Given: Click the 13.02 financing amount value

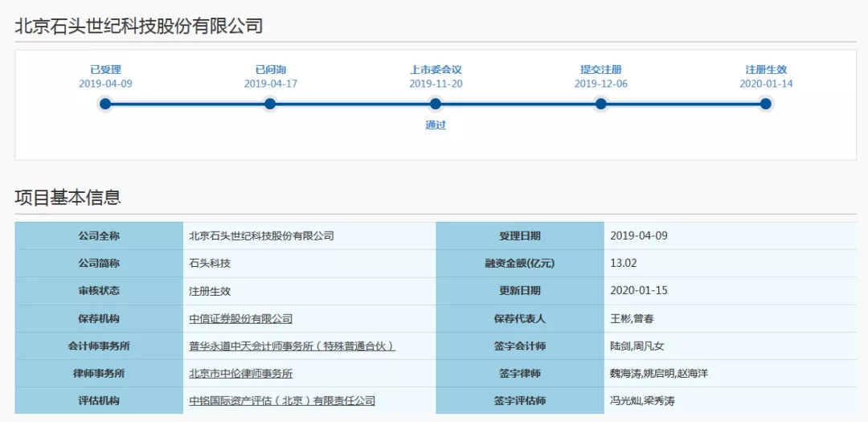Looking at the screenshot, I should point(624,264).
